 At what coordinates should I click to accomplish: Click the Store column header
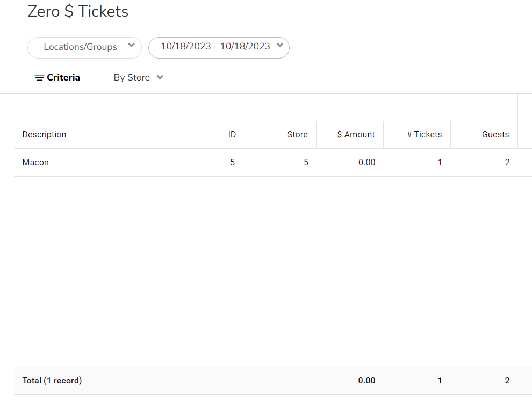(297, 135)
